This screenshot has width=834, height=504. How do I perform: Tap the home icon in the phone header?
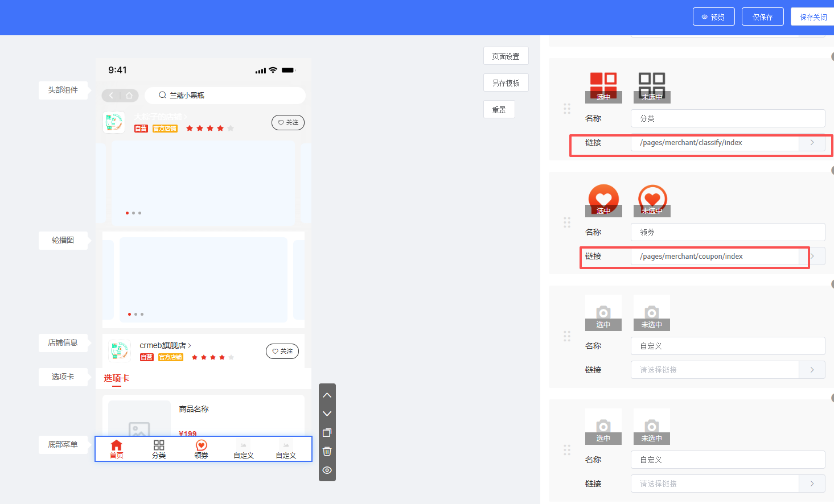pyautogui.click(x=129, y=95)
